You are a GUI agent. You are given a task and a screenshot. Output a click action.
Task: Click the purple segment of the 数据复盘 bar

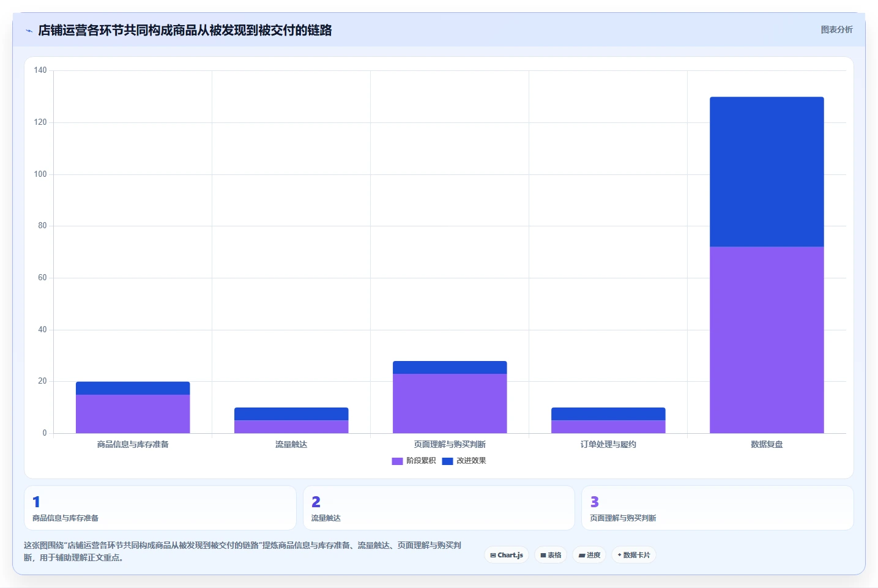(x=767, y=340)
